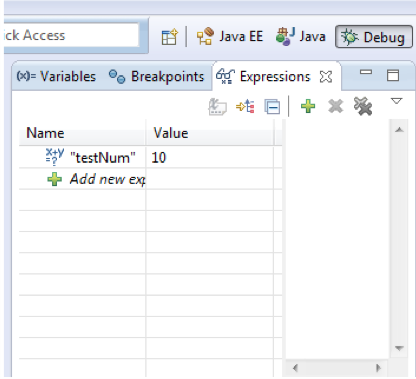Maximize the Expressions view panel

tap(393, 75)
